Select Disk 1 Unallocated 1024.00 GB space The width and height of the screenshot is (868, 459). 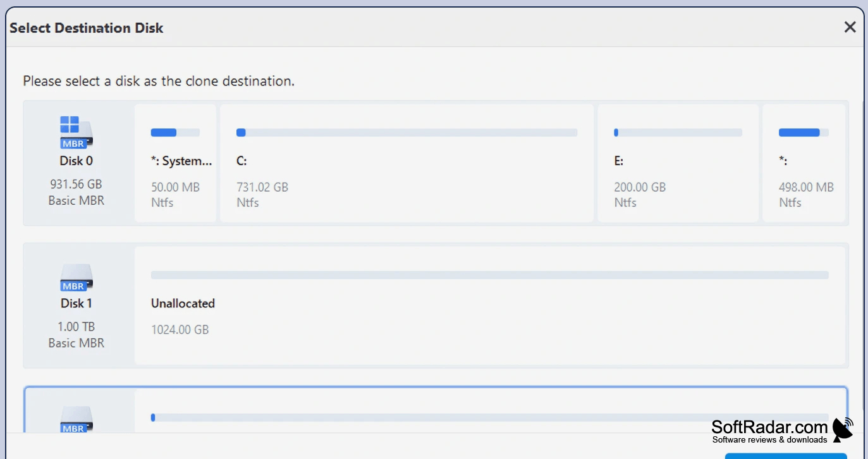tap(490, 306)
